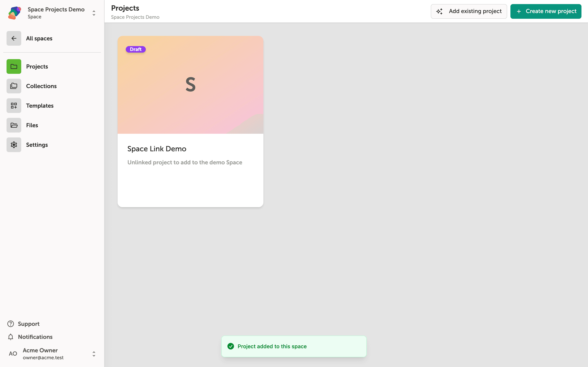Click the Project added to this space toast
Image resolution: width=588 pixels, height=367 pixels.
[x=294, y=346]
